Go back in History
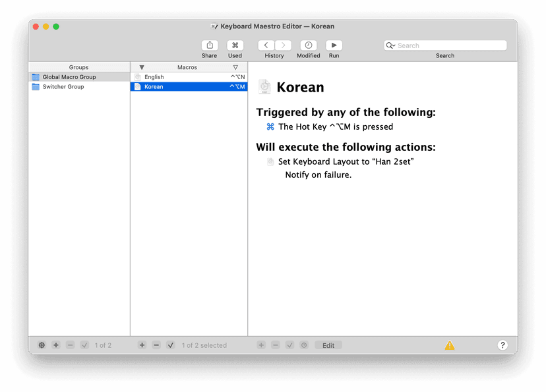Viewport: 546px width, 392px height. point(266,45)
